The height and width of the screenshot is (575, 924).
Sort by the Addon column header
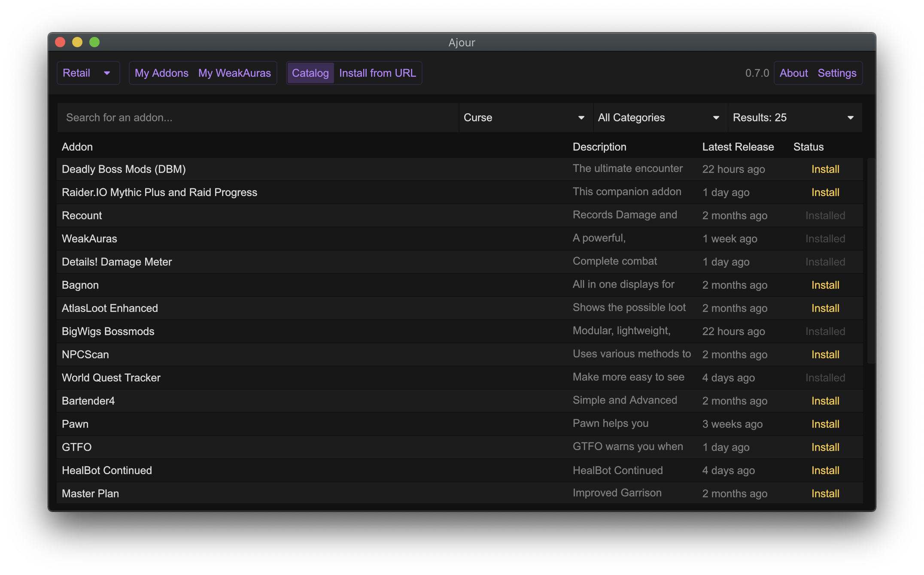pos(77,147)
